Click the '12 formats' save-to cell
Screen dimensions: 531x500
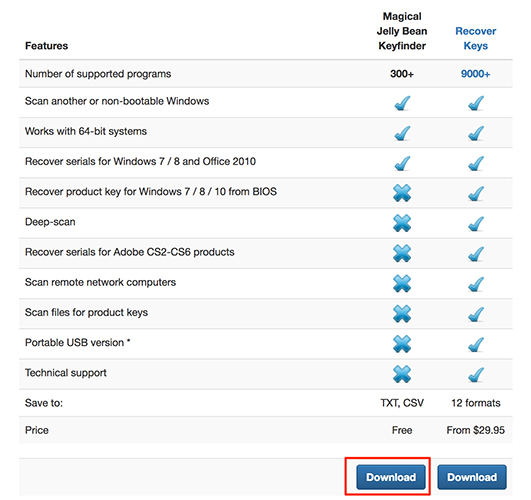coord(475,403)
